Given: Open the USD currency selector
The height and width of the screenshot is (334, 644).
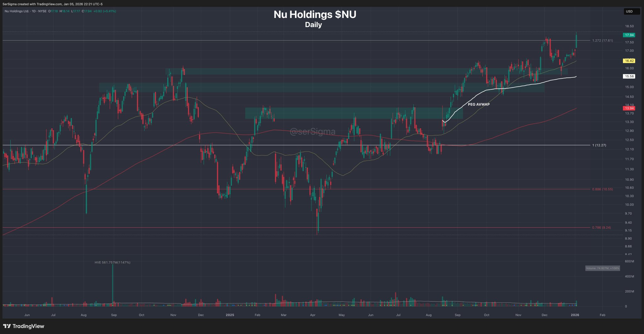Looking at the screenshot, I should click(x=631, y=11).
